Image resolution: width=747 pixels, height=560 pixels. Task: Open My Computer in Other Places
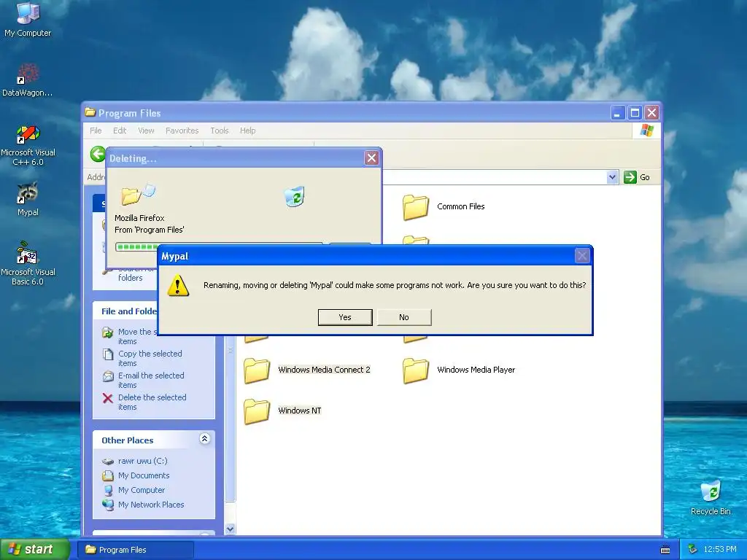(142, 490)
